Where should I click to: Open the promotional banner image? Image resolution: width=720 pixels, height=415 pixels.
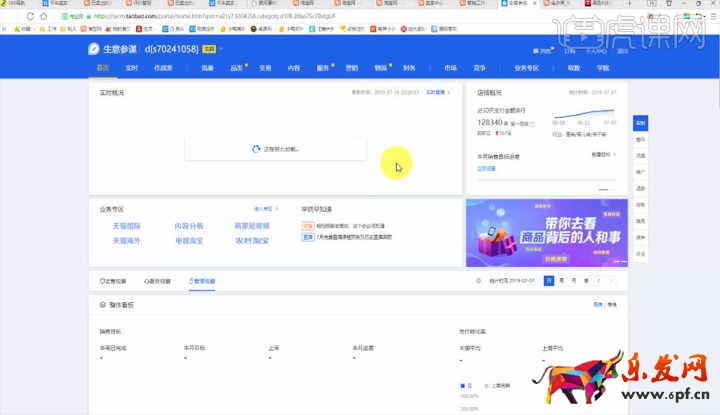tap(546, 232)
